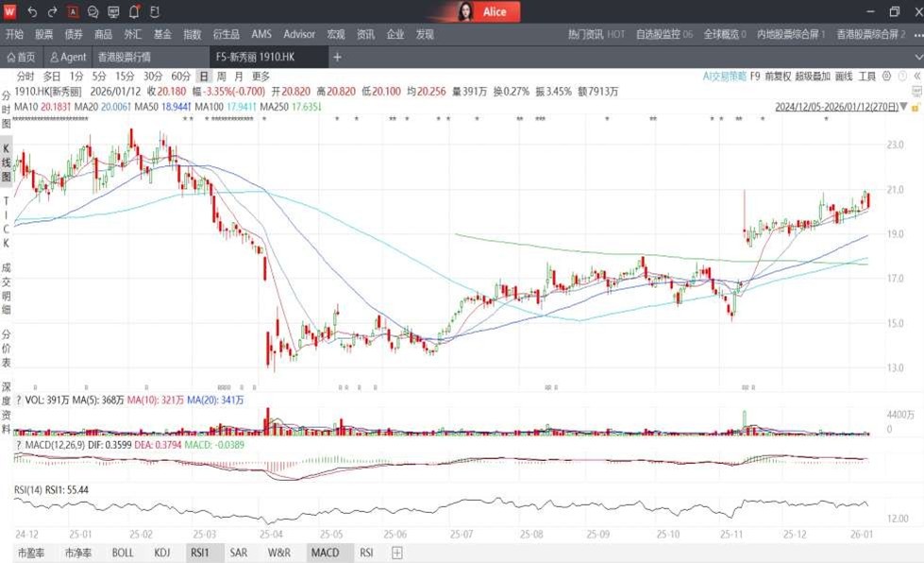Click the redo arrow in title bar
This screenshot has height=563, width=924.
point(52,12)
